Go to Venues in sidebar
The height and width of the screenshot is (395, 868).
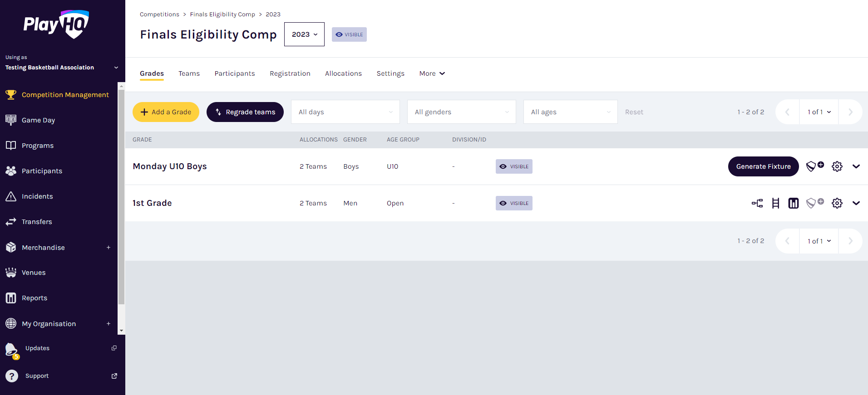pos(34,273)
